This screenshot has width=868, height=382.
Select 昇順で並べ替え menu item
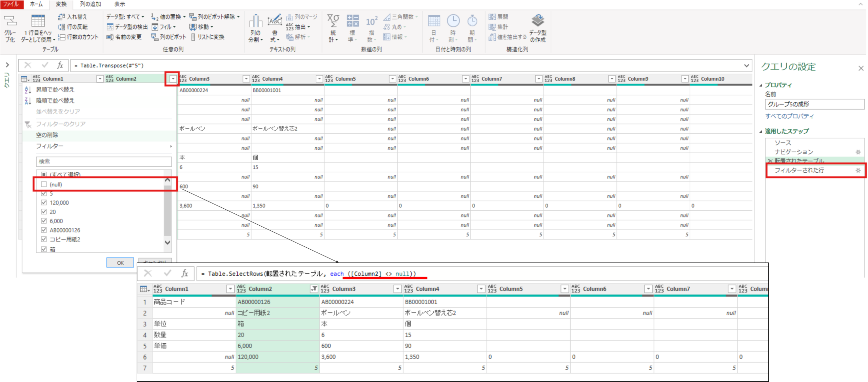click(x=99, y=90)
